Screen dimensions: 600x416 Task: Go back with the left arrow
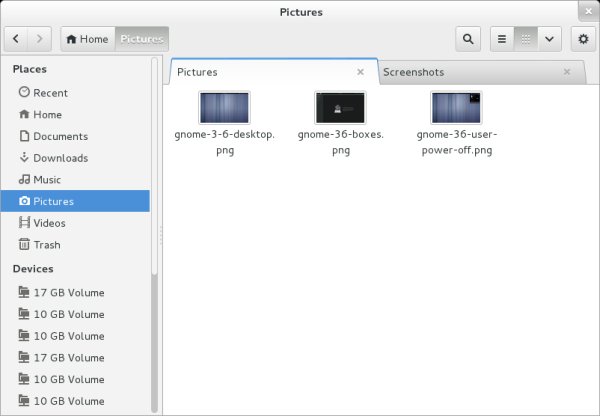point(17,39)
